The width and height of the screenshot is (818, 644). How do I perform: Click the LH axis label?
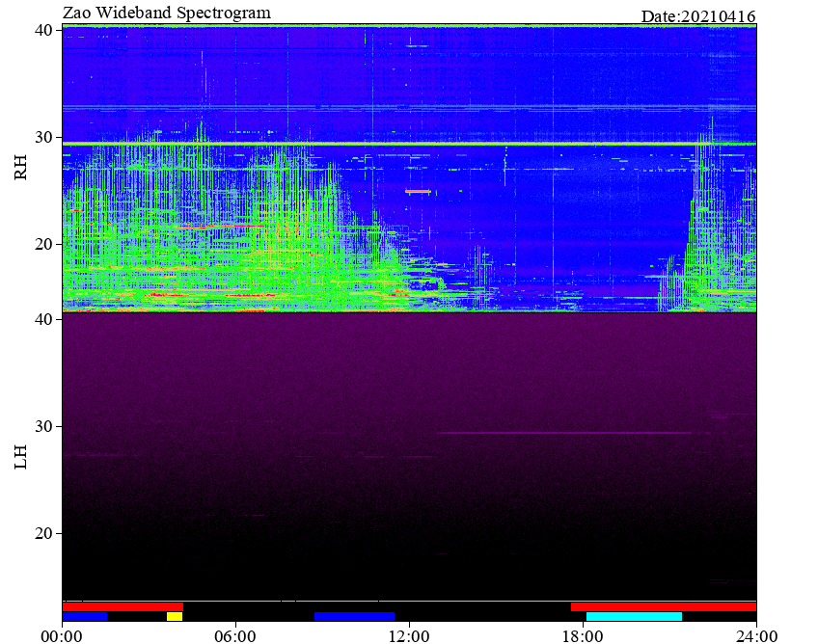click(x=20, y=457)
